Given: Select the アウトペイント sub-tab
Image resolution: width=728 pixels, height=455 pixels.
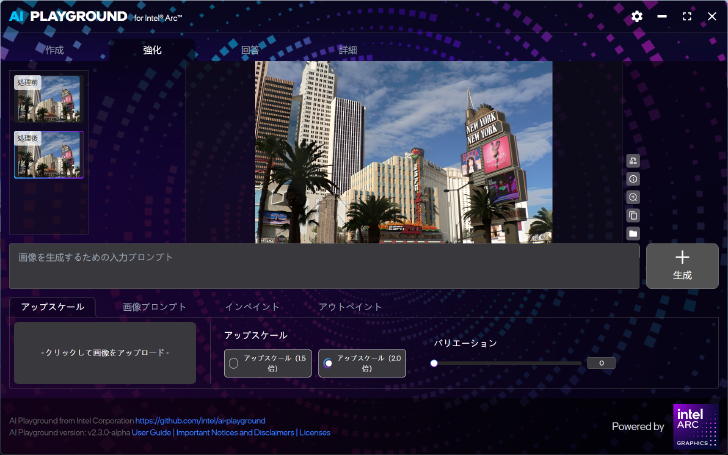Looking at the screenshot, I should point(350,307).
